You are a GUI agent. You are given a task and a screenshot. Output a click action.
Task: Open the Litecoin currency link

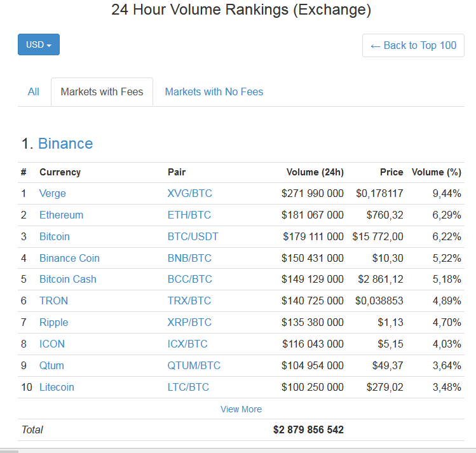pyautogui.click(x=57, y=387)
